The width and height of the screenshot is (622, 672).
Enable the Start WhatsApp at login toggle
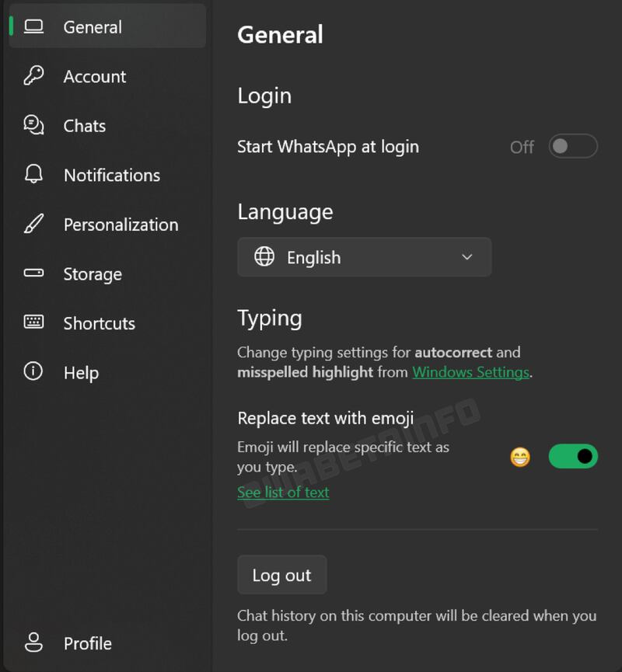click(573, 147)
